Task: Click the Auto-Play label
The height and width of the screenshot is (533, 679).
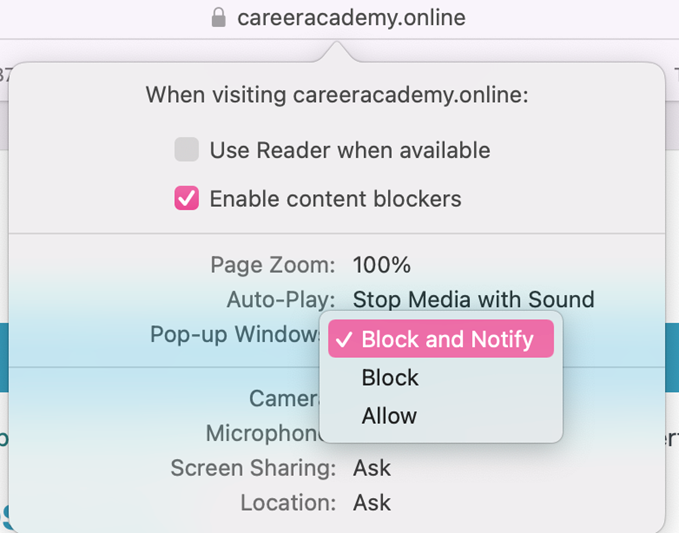Action: (x=281, y=299)
